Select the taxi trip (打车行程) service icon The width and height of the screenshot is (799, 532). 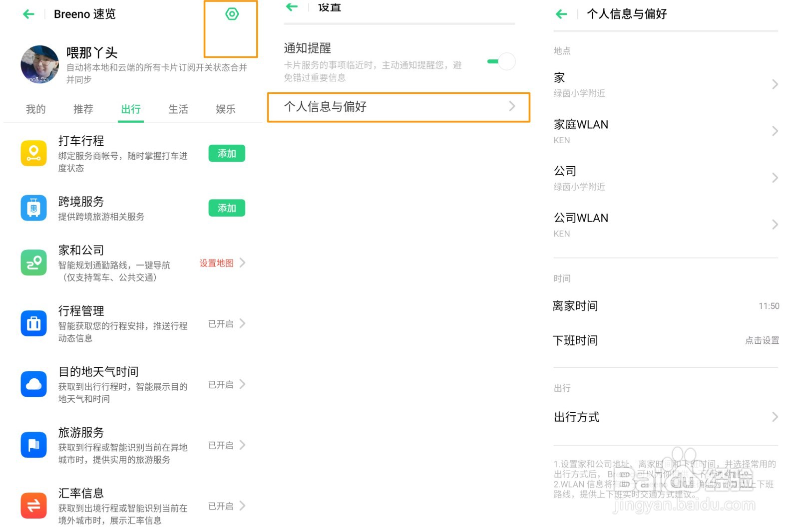click(33, 153)
